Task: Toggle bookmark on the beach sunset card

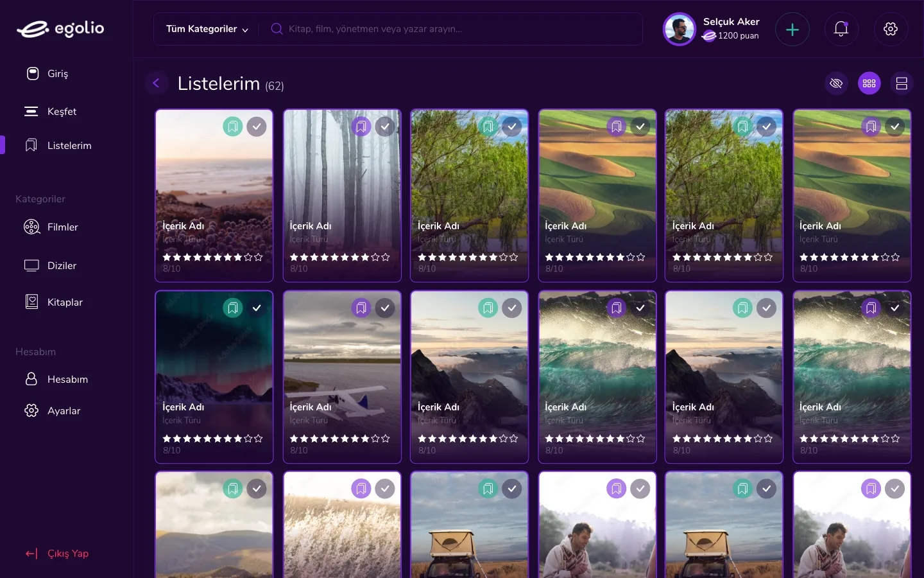Action: point(233,127)
